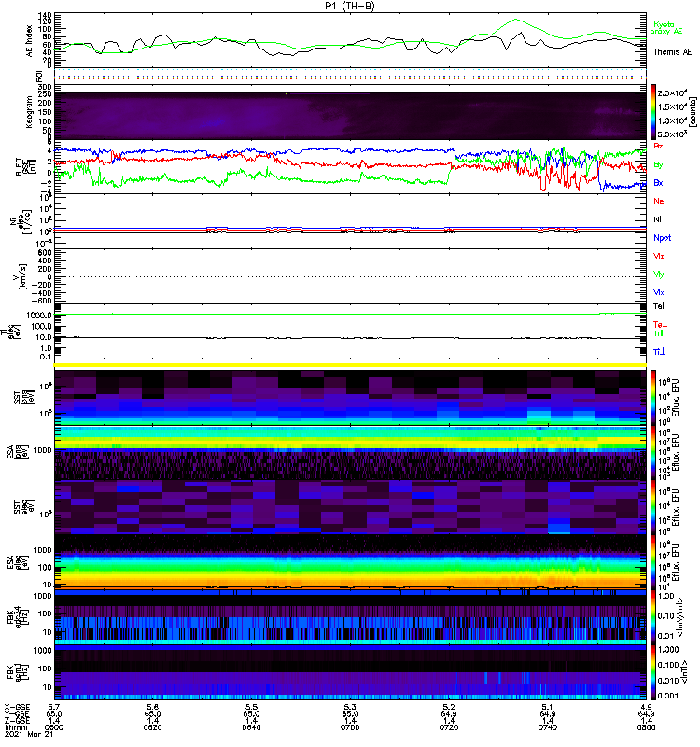Click the date label 2021 Mar 21
Image resolution: width=700 pixels, height=747 pixels.
29,734
